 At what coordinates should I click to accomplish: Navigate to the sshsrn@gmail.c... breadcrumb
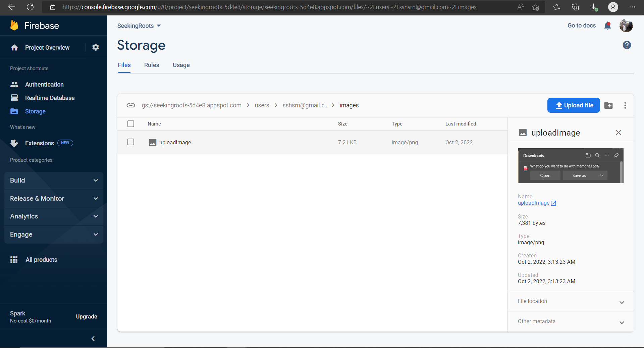tap(305, 105)
